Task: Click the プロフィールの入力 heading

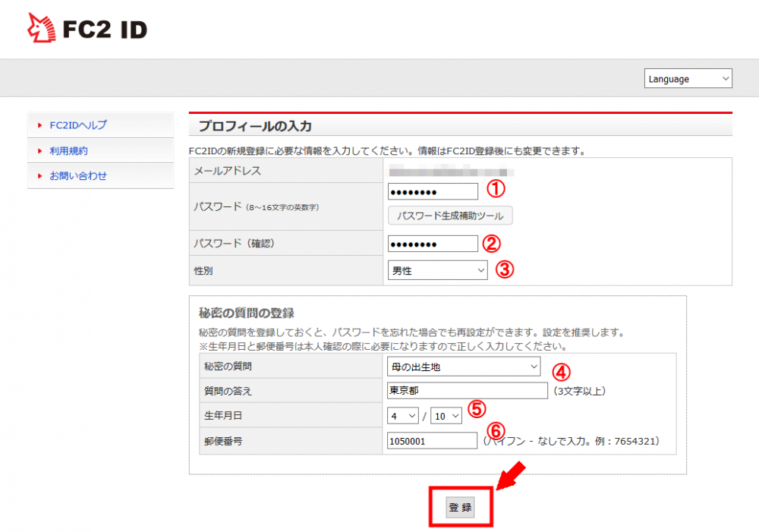Action: (x=255, y=126)
